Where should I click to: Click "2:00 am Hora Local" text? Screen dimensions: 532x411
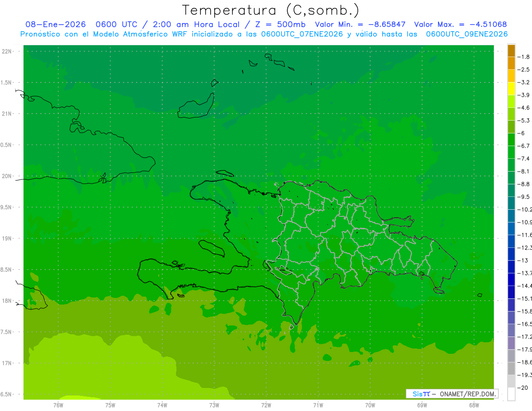pyautogui.click(x=196, y=25)
